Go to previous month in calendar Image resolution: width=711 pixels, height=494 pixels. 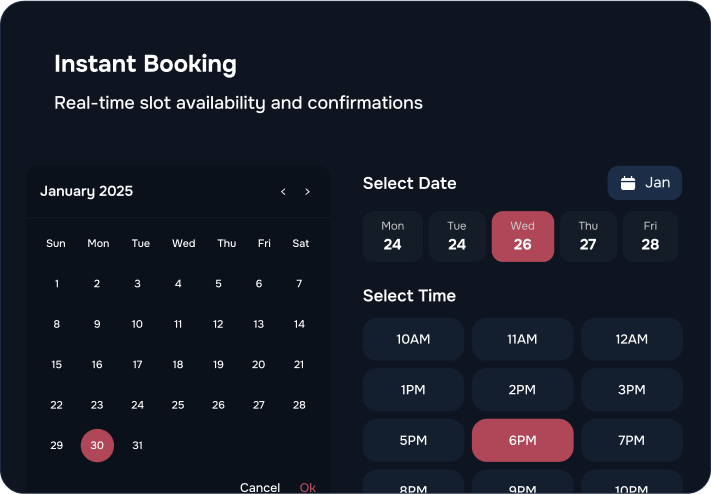(283, 192)
